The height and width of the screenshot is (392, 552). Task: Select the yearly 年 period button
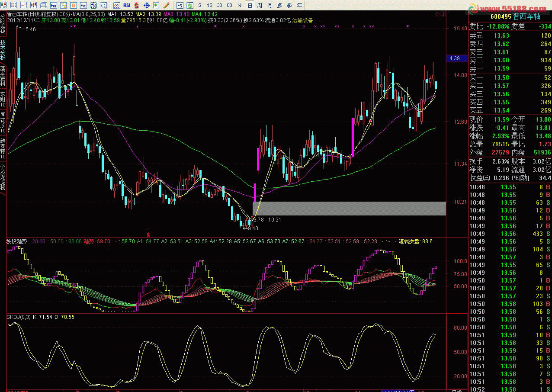click(299, 5)
